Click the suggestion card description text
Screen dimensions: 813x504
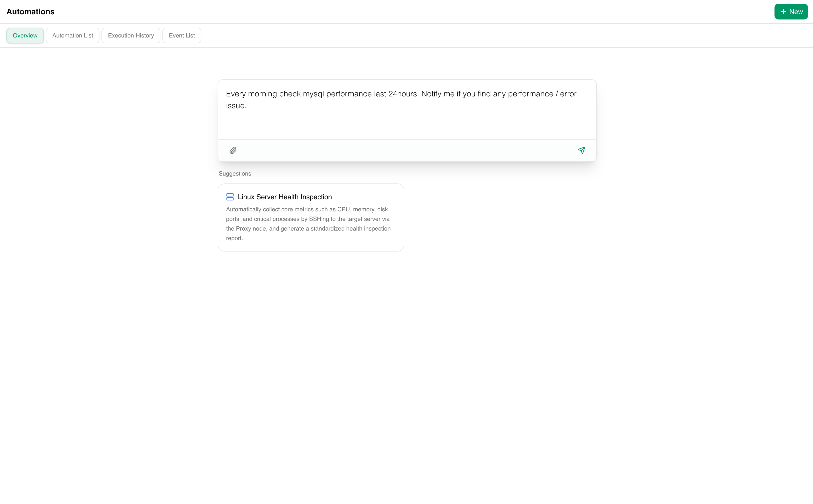pyautogui.click(x=308, y=224)
